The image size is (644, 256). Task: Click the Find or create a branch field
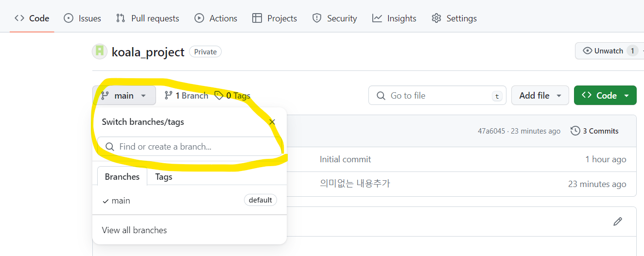point(190,147)
